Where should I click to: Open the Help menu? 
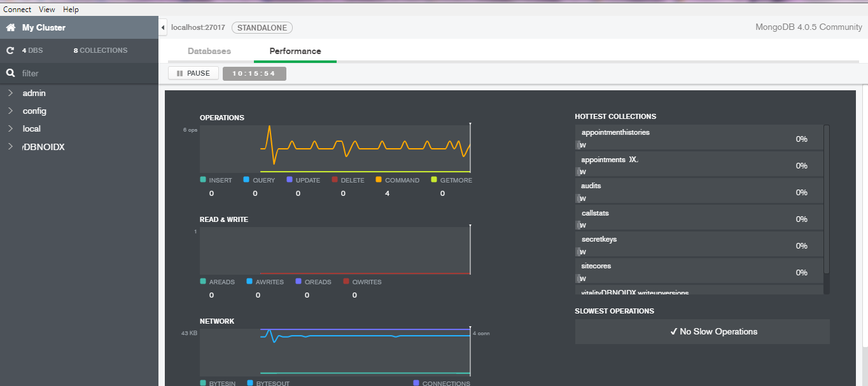point(71,9)
